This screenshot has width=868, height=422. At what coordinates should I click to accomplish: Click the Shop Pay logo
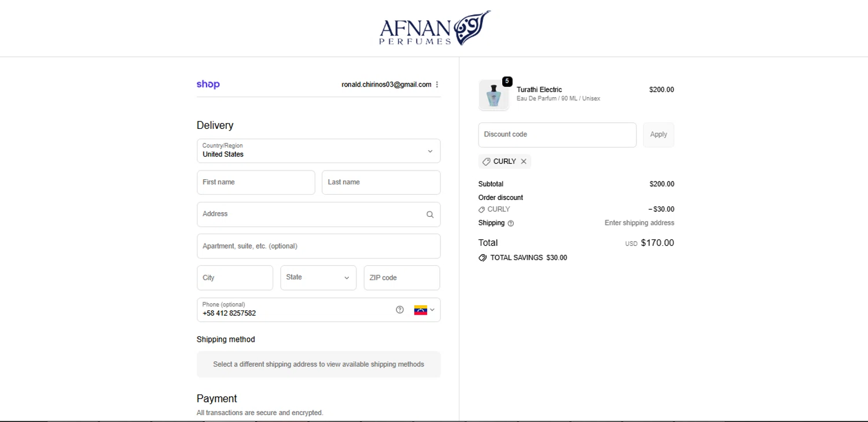(x=208, y=84)
